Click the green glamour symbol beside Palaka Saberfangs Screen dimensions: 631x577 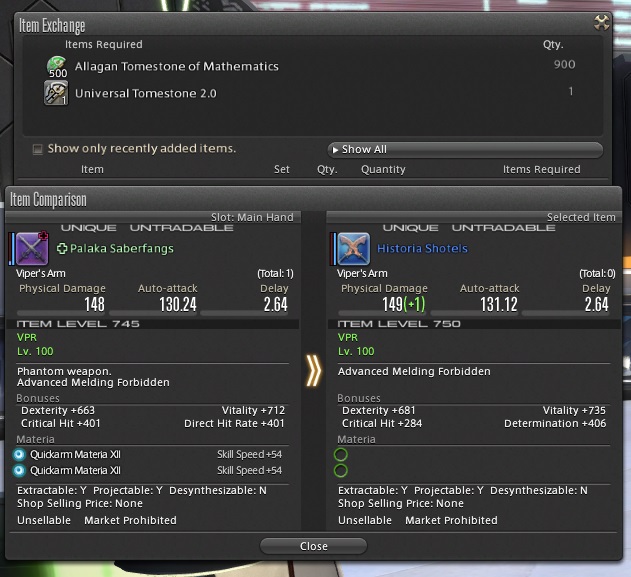pyautogui.click(x=62, y=249)
